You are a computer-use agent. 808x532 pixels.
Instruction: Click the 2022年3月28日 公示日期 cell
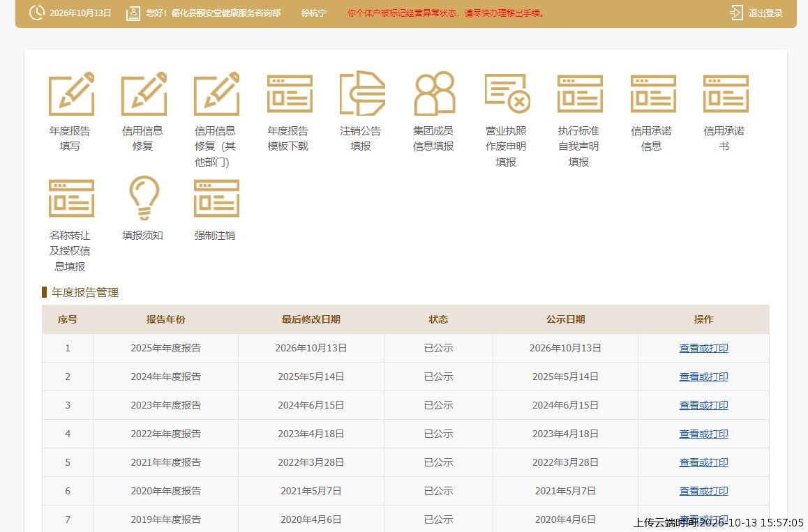pyautogui.click(x=565, y=462)
